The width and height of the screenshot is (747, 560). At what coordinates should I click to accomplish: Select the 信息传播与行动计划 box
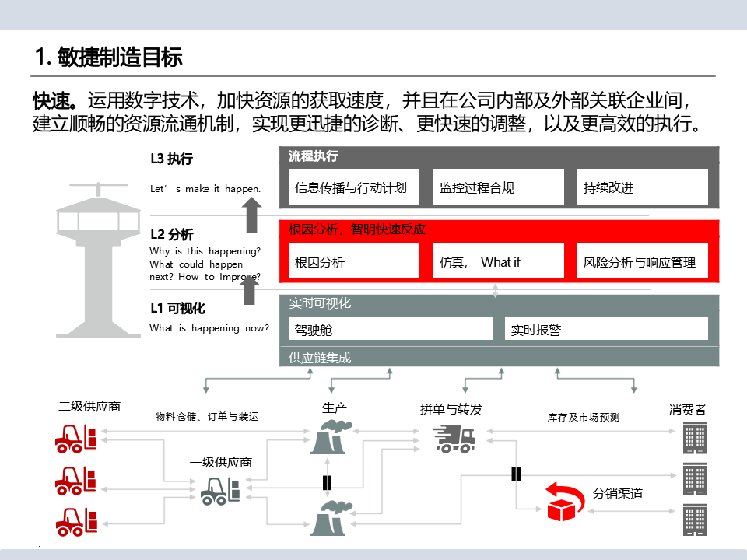(x=354, y=187)
